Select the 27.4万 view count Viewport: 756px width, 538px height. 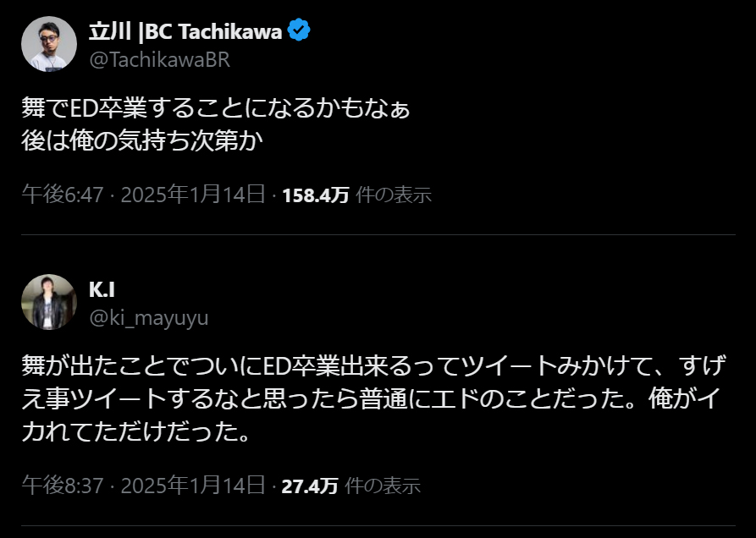[x=309, y=486]
